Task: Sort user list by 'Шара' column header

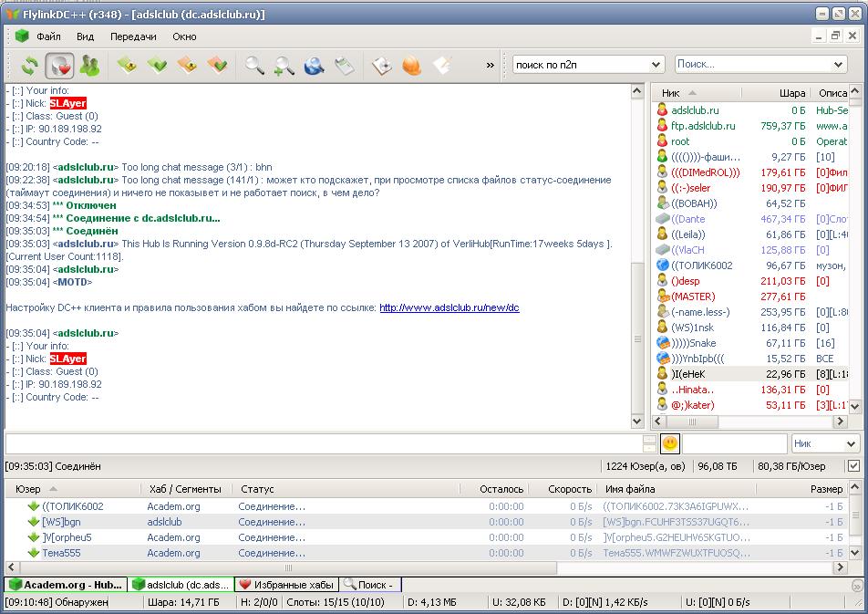Action: coord(791,93)
